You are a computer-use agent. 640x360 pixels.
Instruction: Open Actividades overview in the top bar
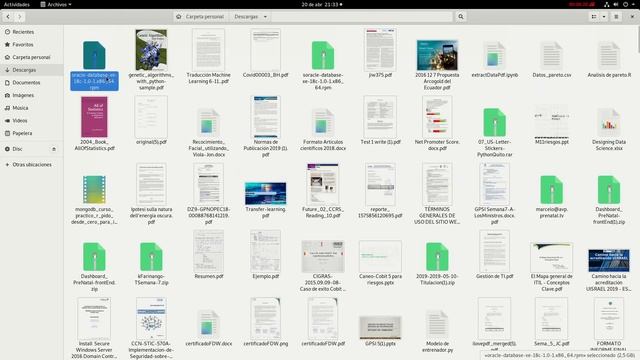tap(17, 4)
